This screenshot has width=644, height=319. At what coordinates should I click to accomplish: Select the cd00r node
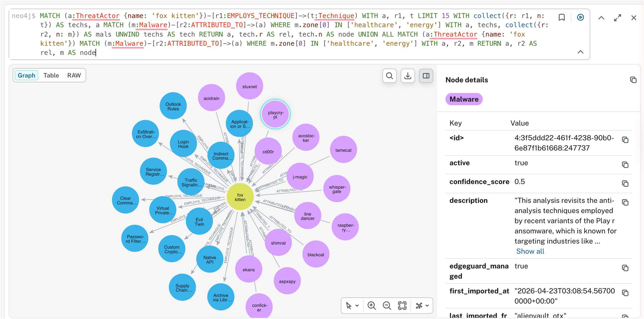tap(268, 151)
